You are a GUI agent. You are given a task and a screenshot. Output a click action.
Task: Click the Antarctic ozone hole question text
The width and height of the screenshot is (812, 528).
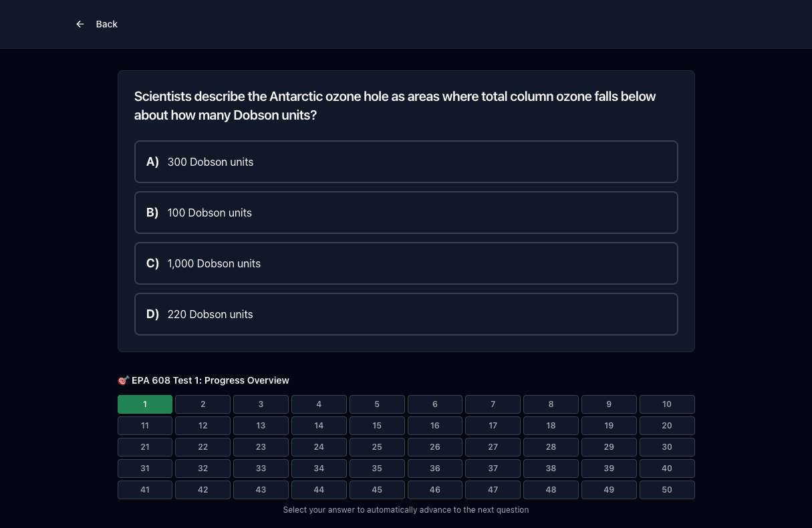point(395,106)
